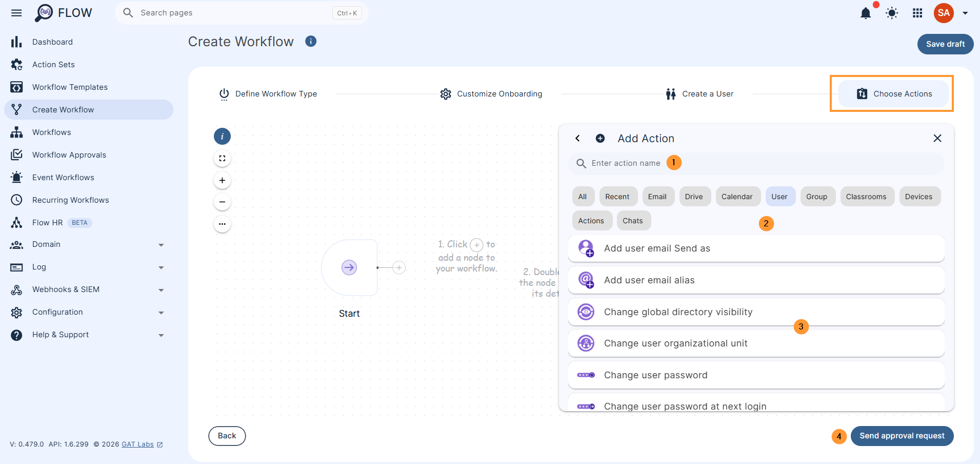Go back in Add Action panel
Screen dimensions: 980x464
tap(577, 139)
